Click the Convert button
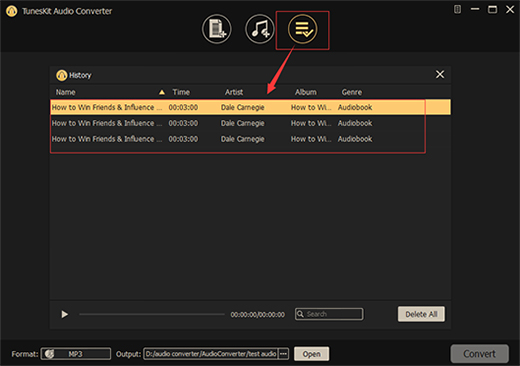520x366 pixels. pos(479,354)
